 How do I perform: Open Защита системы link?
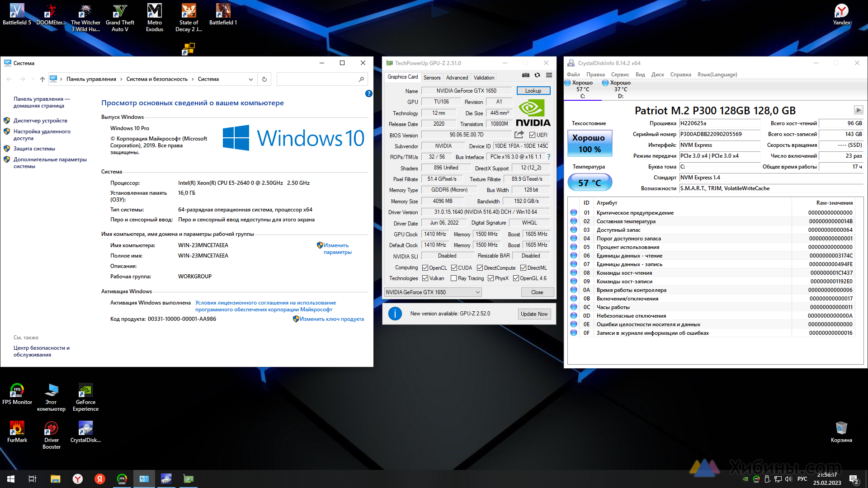pos(34,149)
